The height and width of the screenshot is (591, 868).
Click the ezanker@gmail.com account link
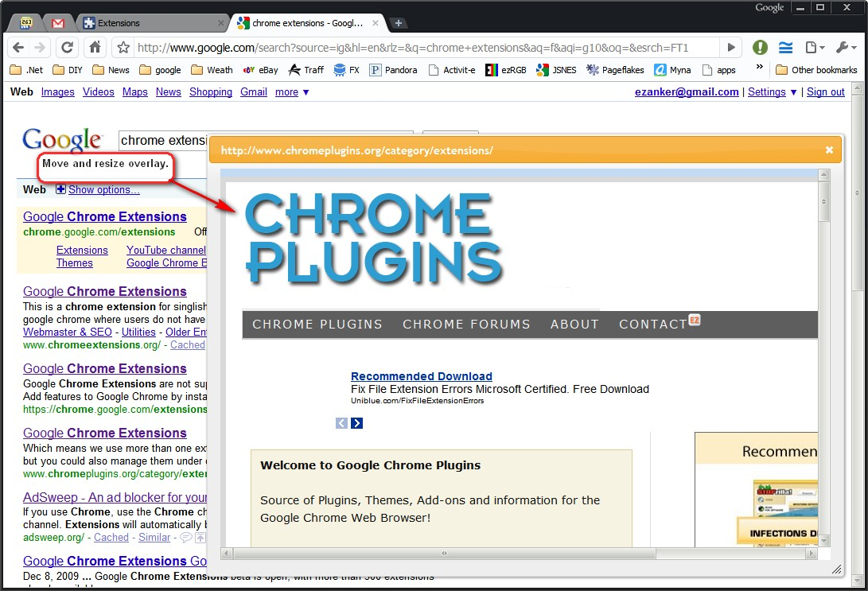(687, 91)
